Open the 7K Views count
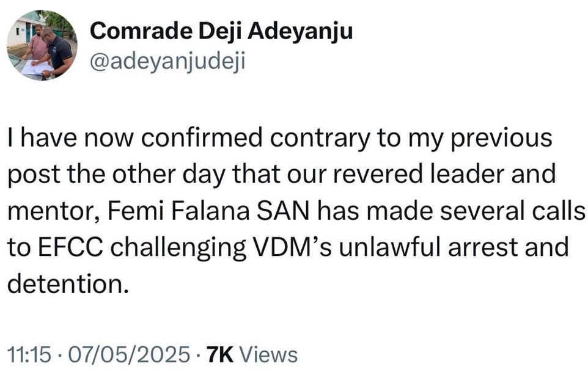This screenshot has width=588, height=375. (252, 355)
